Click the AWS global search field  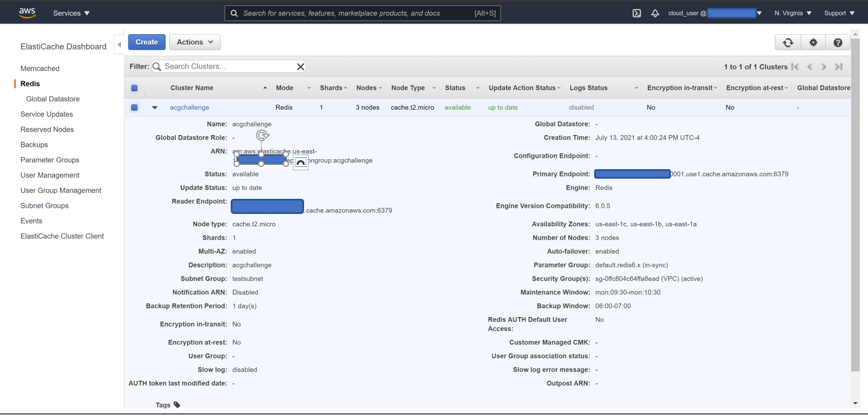[x=362, y=13]
